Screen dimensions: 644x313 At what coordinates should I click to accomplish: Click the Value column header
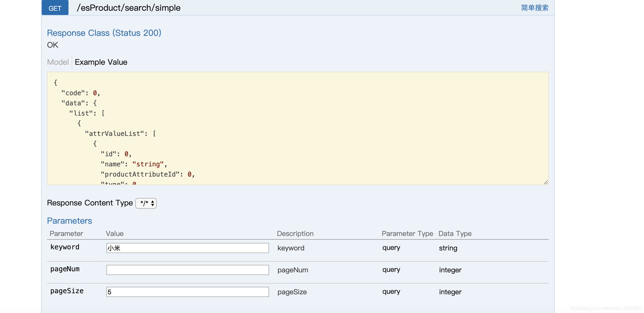(x=115, y=234)
